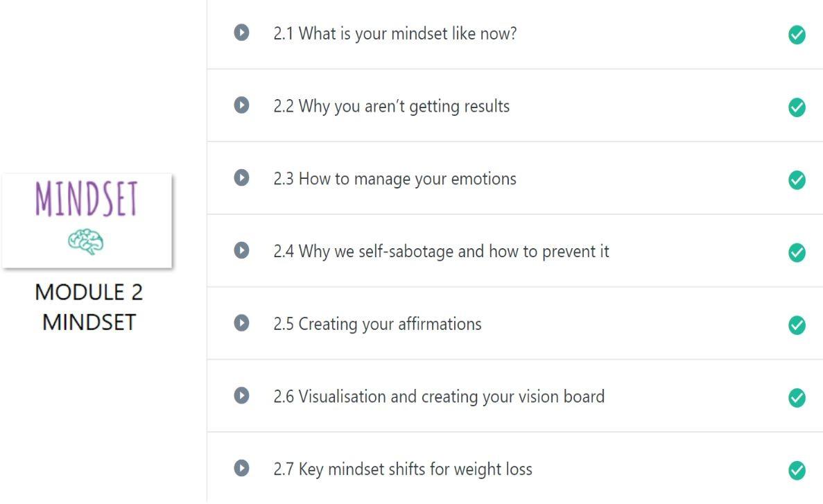Open 'How to manage your emotions' lesson
Screen dimensions: 823x504
point(395,179)
